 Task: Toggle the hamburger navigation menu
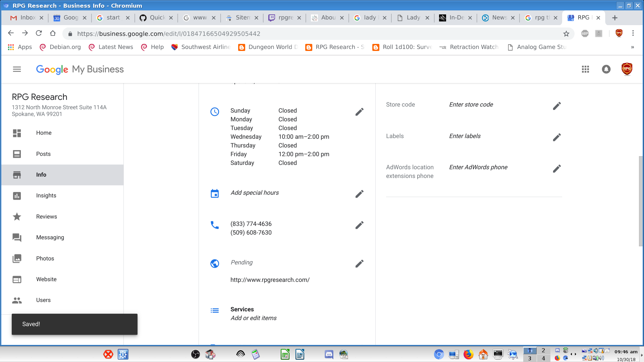pos(17,69)
